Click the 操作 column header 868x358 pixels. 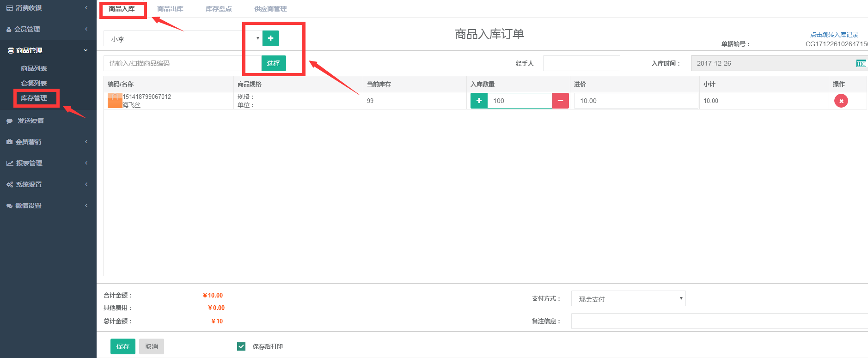839,84
